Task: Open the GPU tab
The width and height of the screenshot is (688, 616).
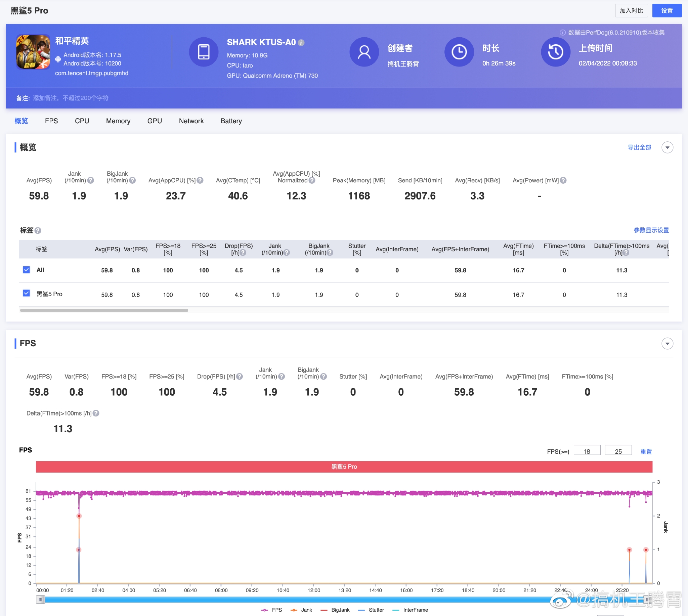Action: (x=155, y=121)
